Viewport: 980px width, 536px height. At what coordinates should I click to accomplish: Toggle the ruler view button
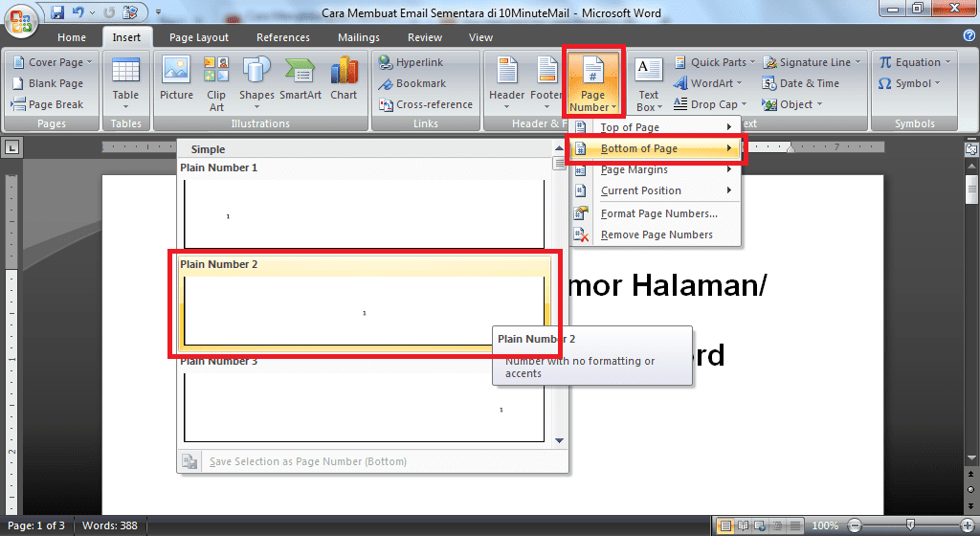971,148
